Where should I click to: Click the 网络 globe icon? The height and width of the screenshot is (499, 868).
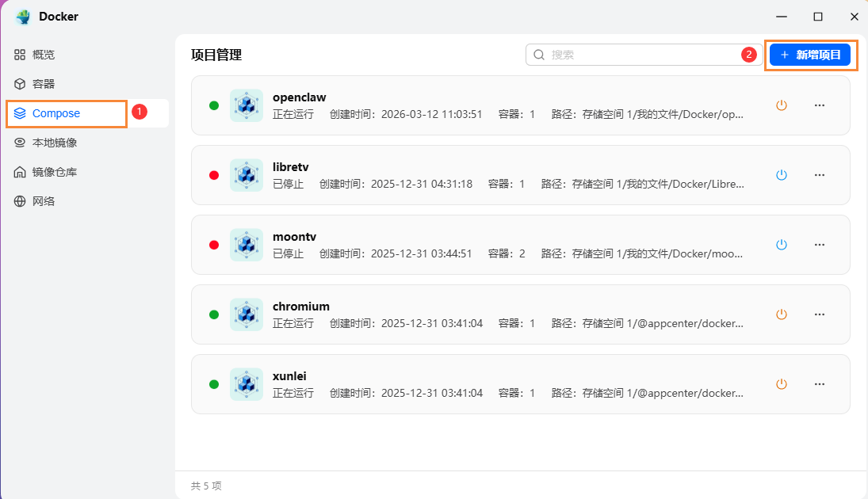click(x=20, y=201)
